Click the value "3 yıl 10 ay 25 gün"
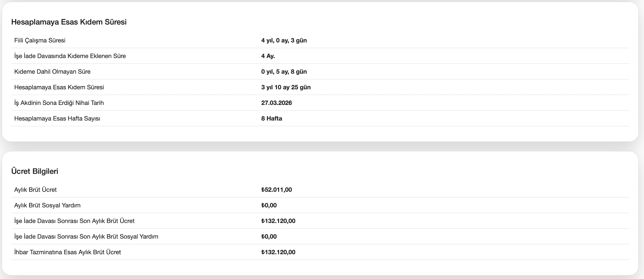644x279 pixels. [286, 87]
